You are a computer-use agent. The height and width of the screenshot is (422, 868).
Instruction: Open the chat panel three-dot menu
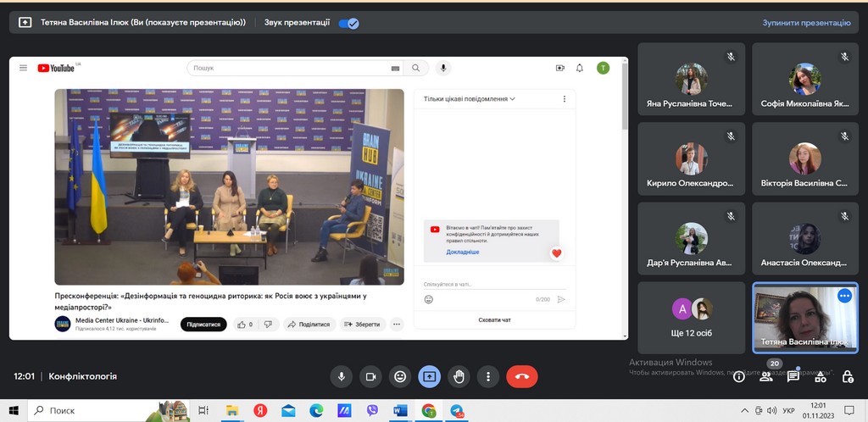(565, 99)
